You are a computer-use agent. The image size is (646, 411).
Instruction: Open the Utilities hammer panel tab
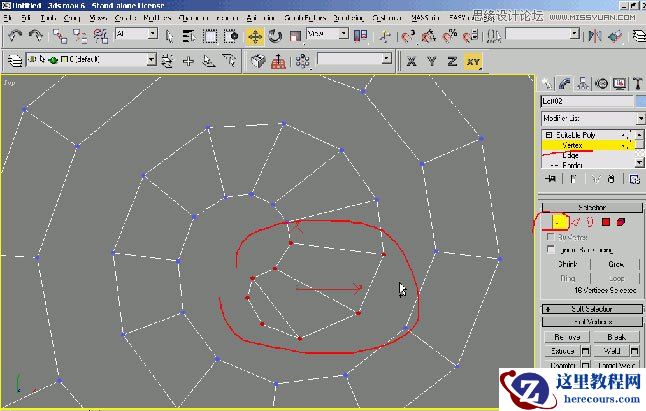coord(637,84)
